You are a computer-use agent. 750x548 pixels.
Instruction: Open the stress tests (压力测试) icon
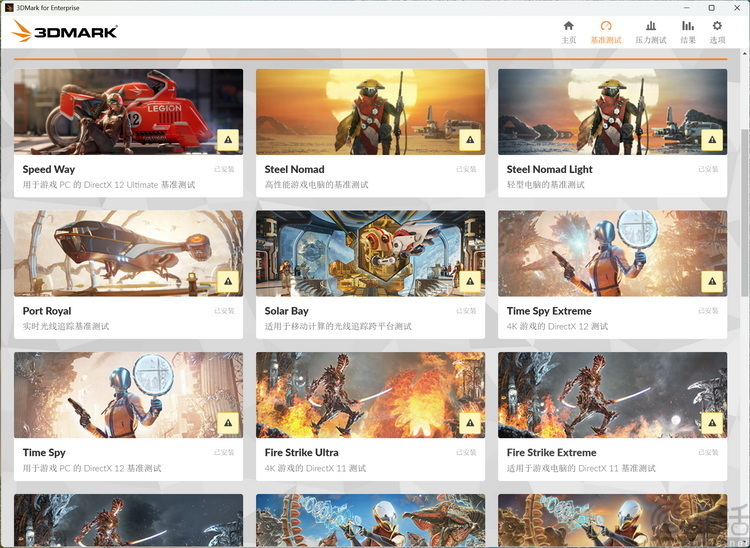coord(651,26)
